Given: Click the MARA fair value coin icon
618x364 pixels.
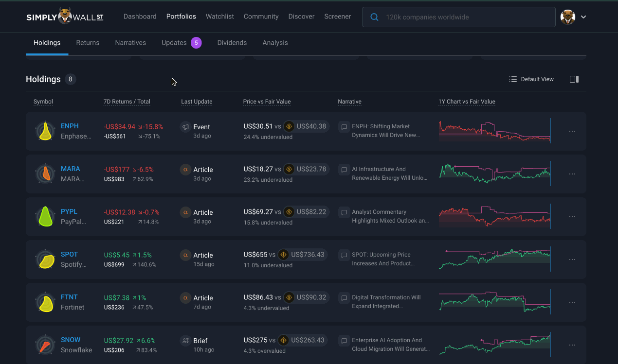Looking at the screenshot, I should coord(289,169).
